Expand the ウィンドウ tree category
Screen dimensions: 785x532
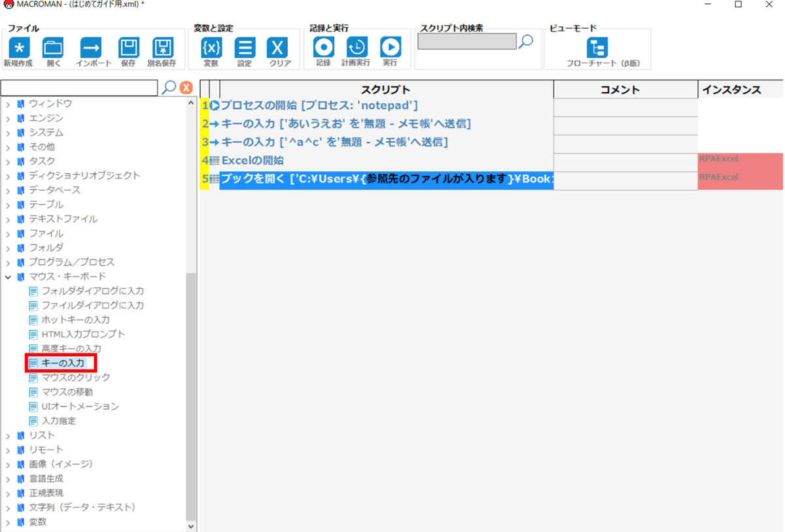click(x=9, y=104)
